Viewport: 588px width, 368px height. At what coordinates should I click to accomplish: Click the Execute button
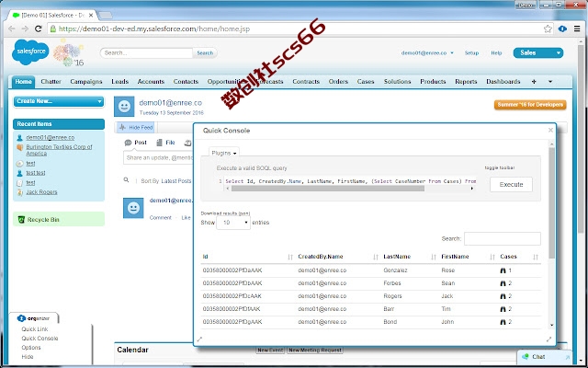click(x=511, y=184)
